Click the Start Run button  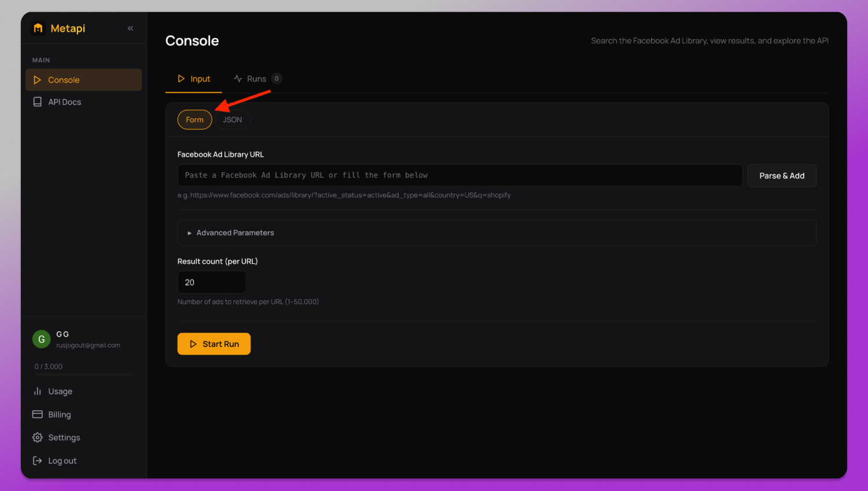click(x=214, y=344)
